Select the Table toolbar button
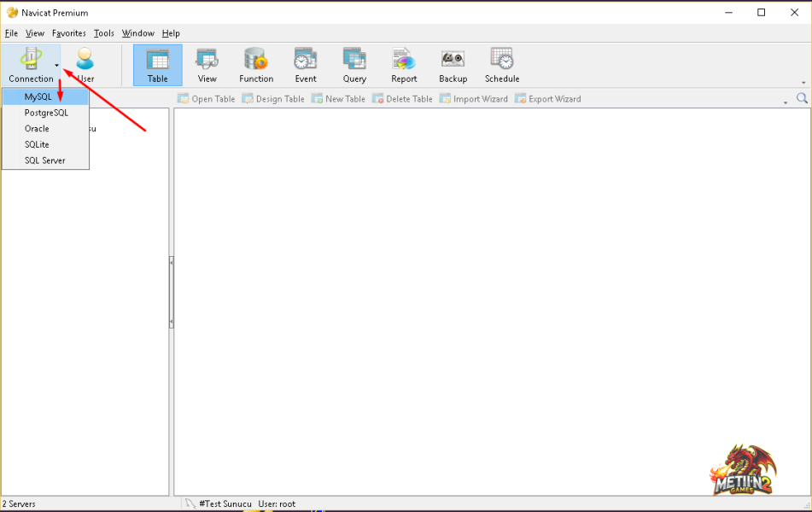 (157, 65)
